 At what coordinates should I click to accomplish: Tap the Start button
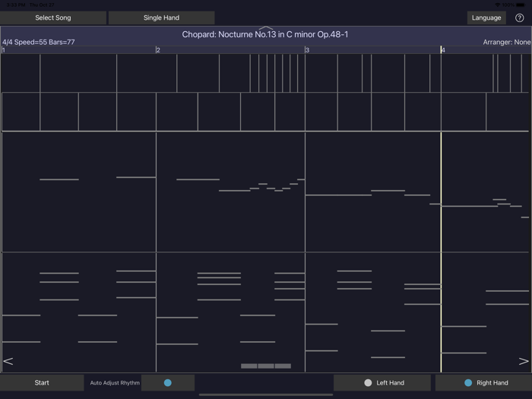tap(42, 383)
